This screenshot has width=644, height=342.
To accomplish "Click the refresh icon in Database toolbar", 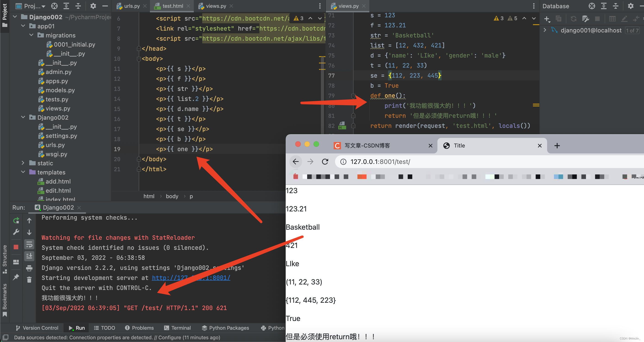I will 574,19.
